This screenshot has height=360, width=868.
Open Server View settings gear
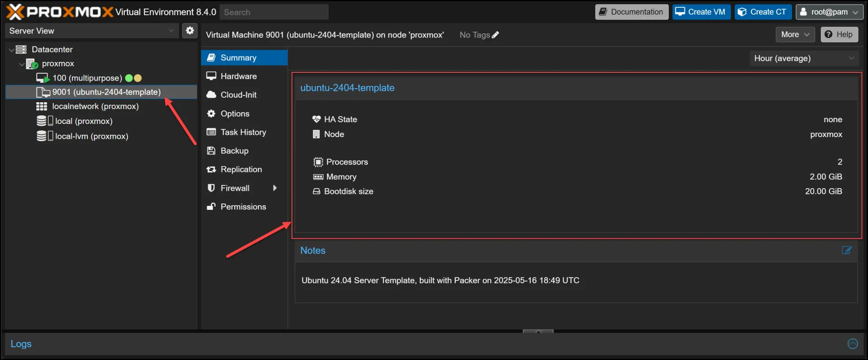[x=190, y=31]
